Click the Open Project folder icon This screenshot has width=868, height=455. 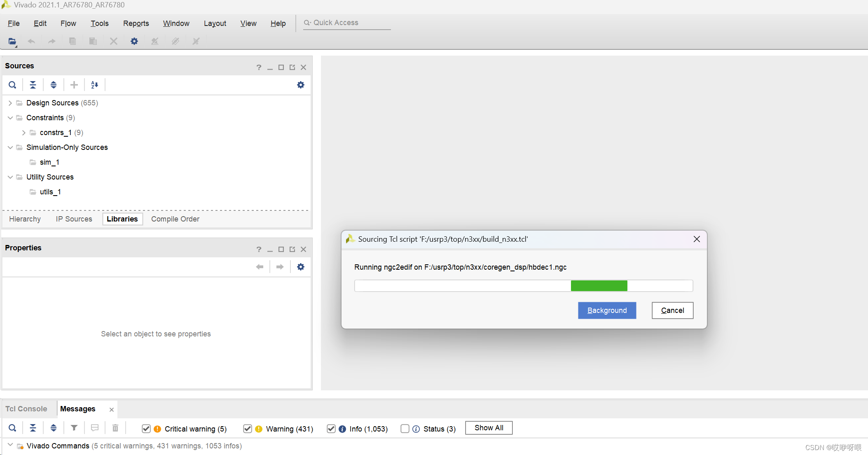click(x=12, y=41)
